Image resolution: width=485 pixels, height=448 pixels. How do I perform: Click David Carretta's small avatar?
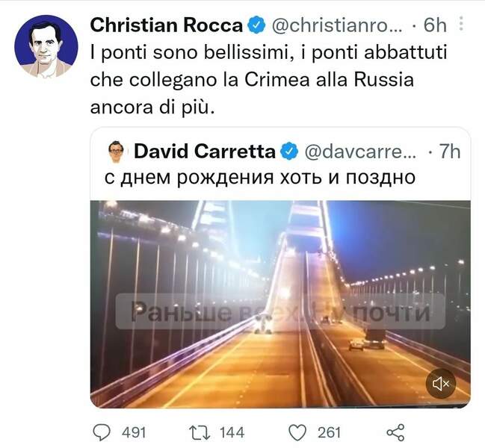point(116,152)
